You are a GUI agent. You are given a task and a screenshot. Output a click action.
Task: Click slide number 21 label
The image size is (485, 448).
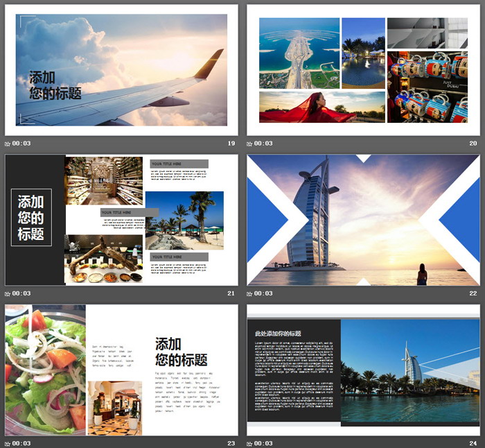[231, 293]
